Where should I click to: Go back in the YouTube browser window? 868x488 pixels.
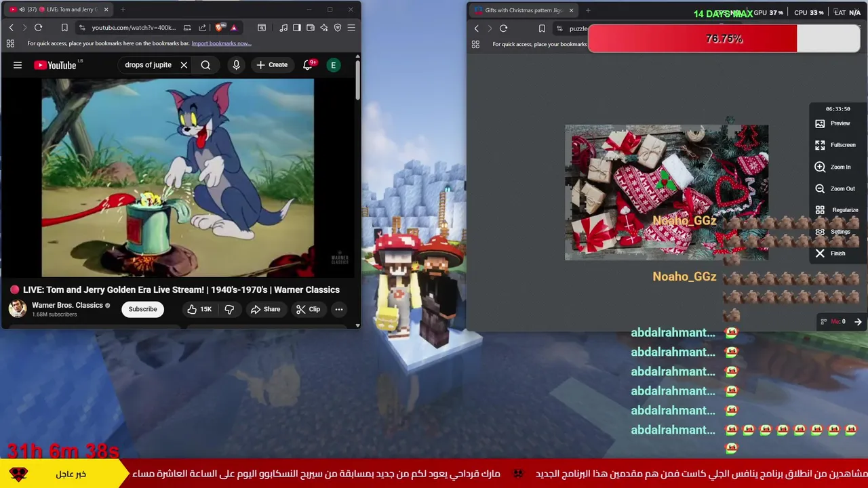(x=11, y=28)
